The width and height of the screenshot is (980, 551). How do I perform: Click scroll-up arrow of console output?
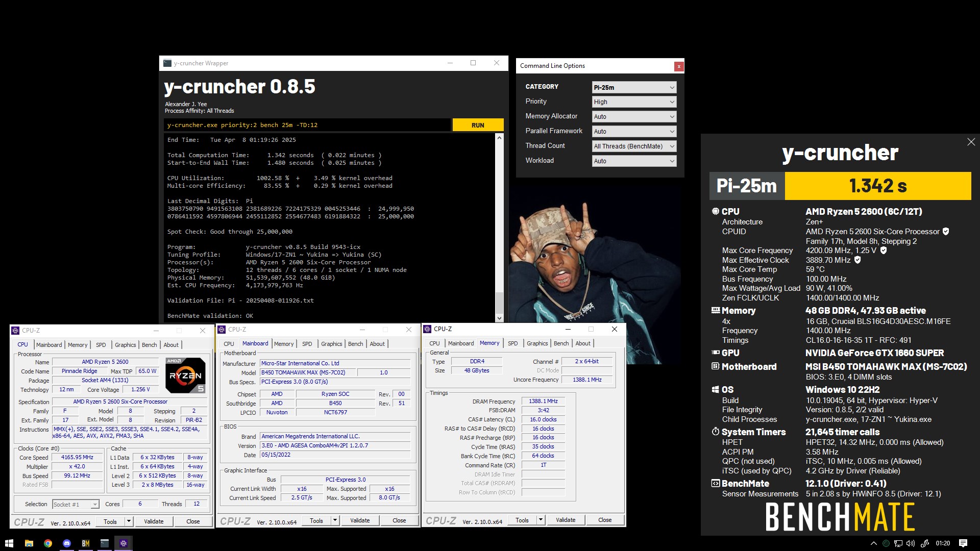click(x=499, y=138)
